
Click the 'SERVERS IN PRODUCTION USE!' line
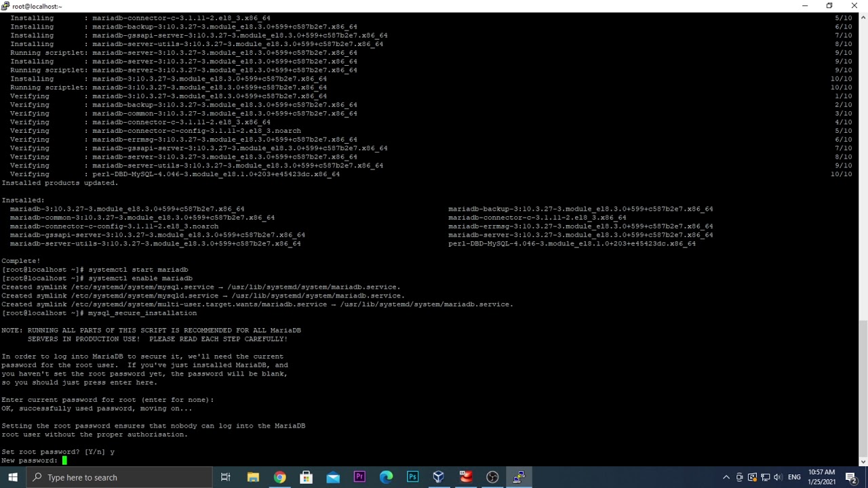[x=157, y=339]
